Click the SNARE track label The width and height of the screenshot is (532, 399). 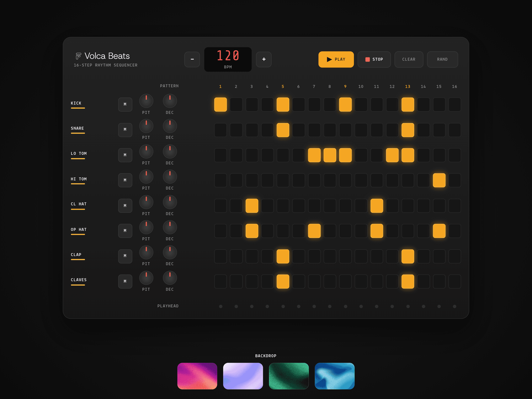pos(77,128)
